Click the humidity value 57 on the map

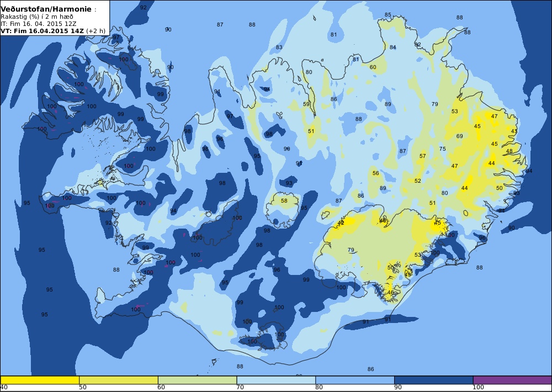(423, 156)
